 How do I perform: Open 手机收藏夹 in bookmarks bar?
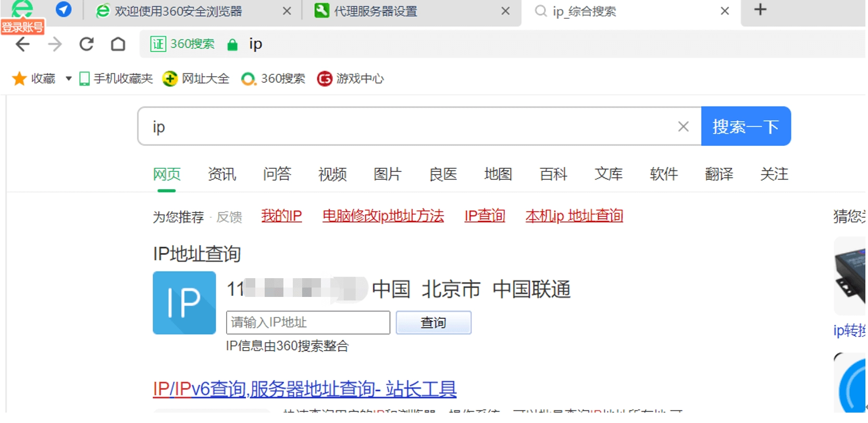pyautogui.click(x=116, y=79)
